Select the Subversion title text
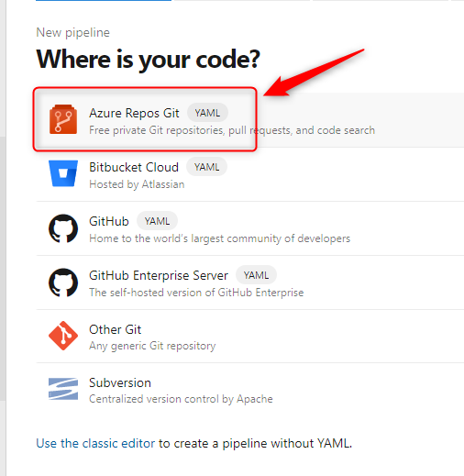 coord(120,382)
